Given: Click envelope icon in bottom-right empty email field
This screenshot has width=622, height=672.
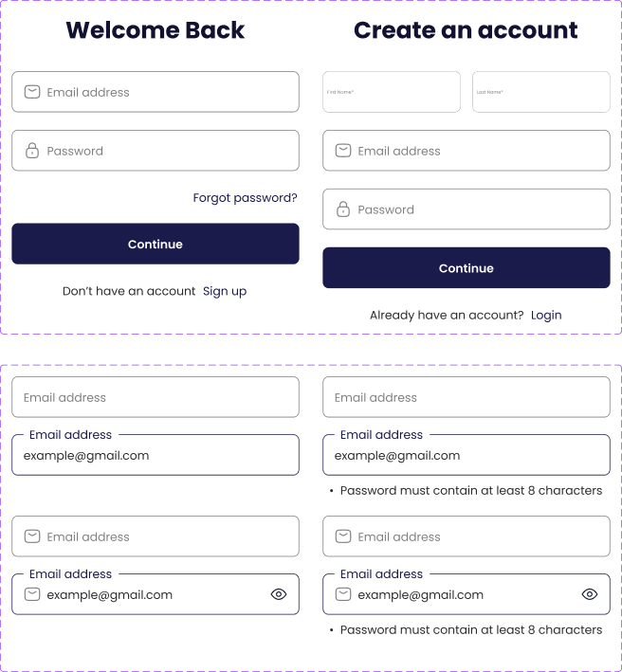Looking at the screenshot, I should point(343,536).
